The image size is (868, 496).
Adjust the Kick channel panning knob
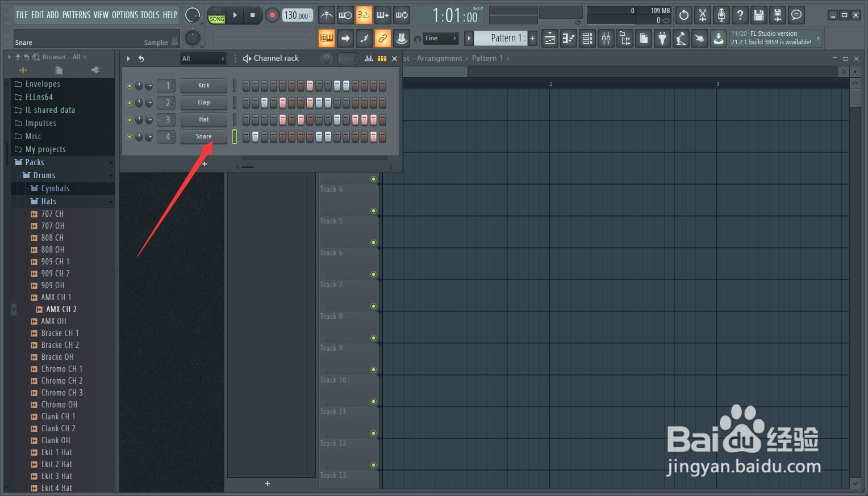[139, 86]
